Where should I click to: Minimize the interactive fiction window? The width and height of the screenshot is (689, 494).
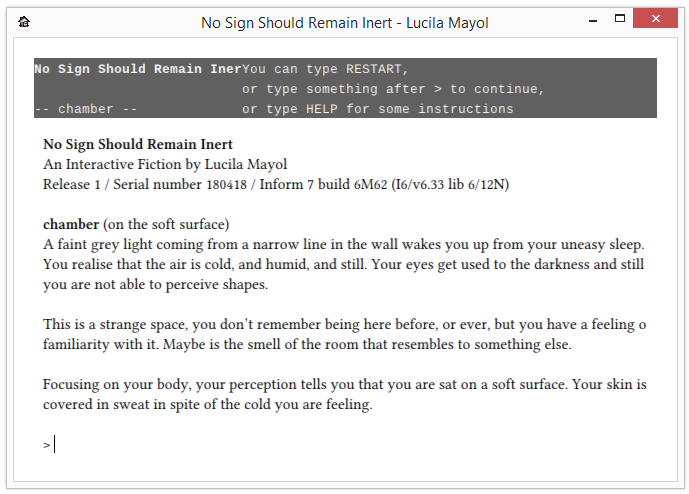click(x=593, y=21)
